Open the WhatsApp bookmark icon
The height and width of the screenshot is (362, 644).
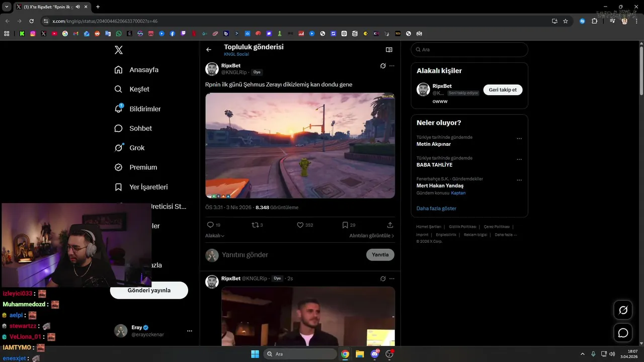[119, 34]
